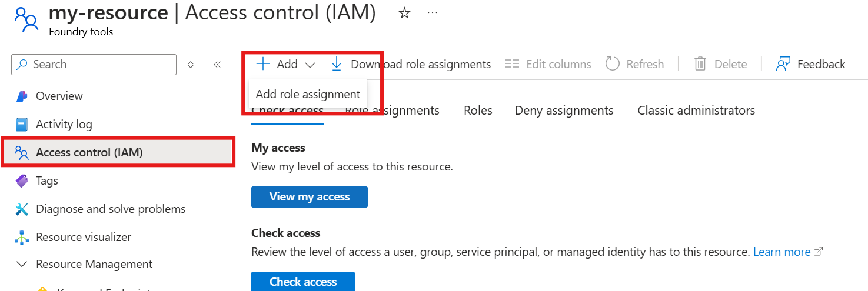The image size is (868, 291).
Task: Click the Overview sidebar icon
Action: pyautogui.click(x=22, y=96)
